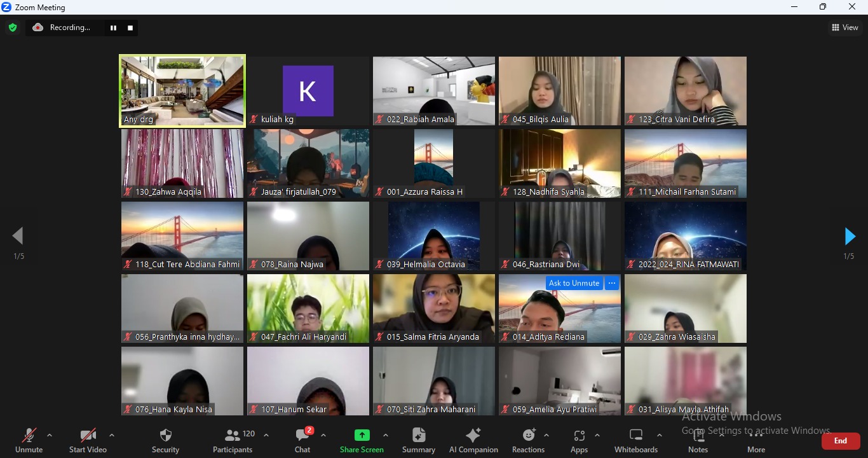Viewport: 868px width, 458px height.
Task: Select 022_Rabiah Amala video tile
Action: click(x=434, y=91)
